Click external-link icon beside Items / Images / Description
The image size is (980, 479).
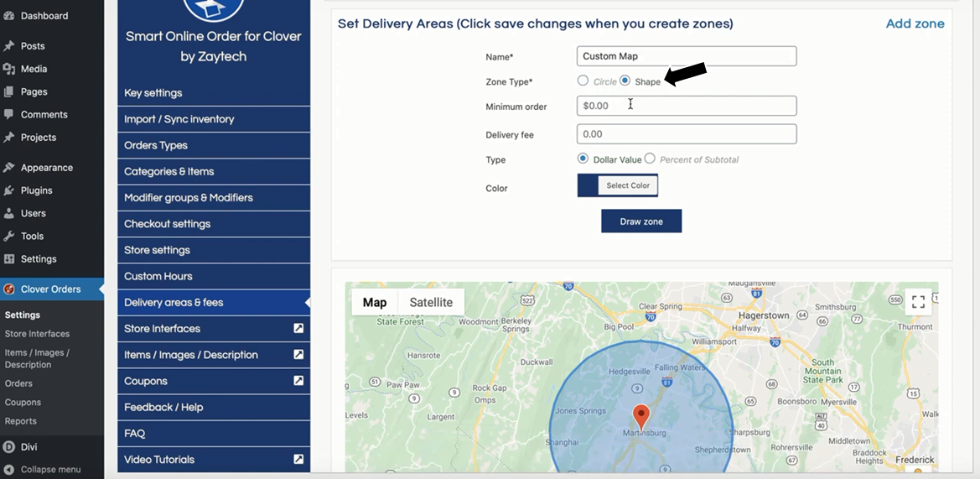click(298, 355)
